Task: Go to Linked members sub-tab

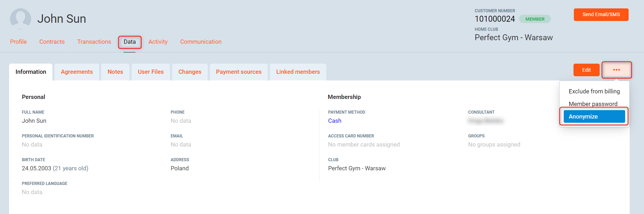Action: pyautogui.click(x=298, y=72)
